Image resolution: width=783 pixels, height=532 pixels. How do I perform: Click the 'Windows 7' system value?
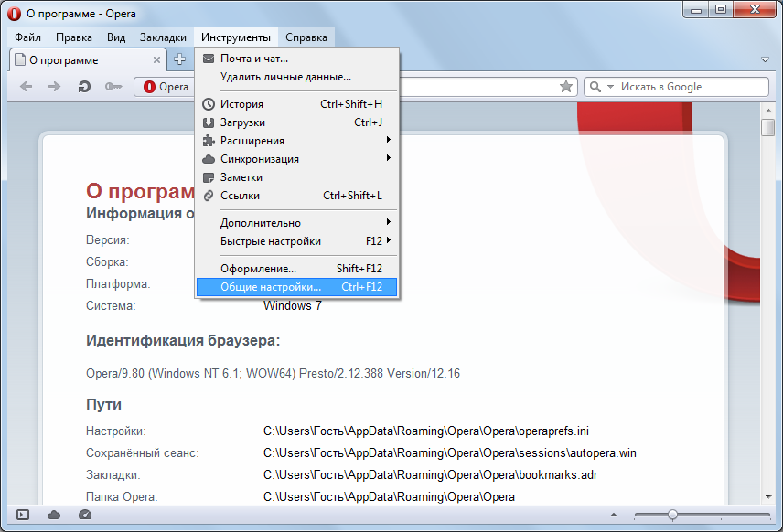click(x=293, y=305)
